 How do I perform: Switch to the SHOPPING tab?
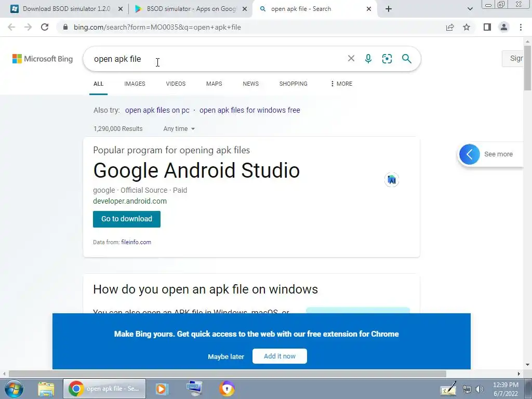click(x=294, y=84)
